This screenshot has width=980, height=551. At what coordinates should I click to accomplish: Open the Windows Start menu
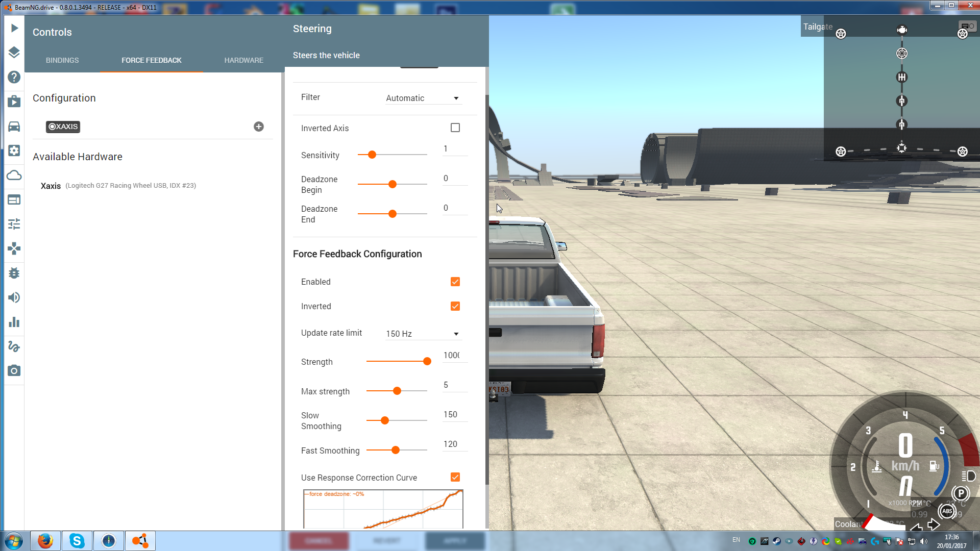coord(14,541)
